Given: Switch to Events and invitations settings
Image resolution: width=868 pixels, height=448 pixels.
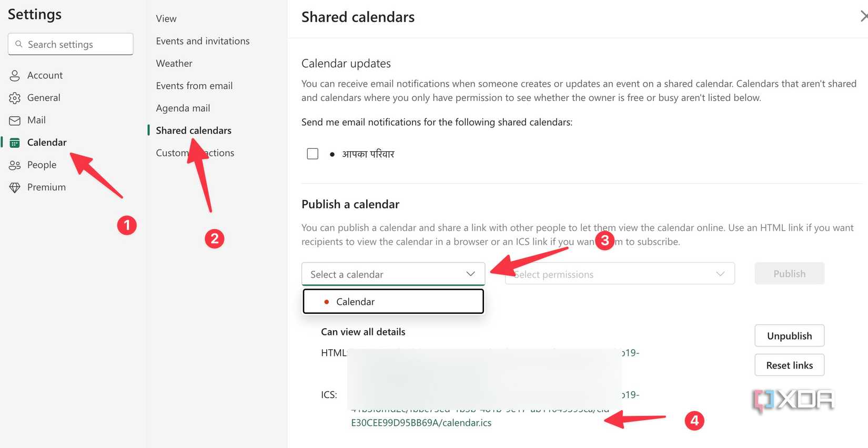Looking at the screenshot, I should click(203, 40).
